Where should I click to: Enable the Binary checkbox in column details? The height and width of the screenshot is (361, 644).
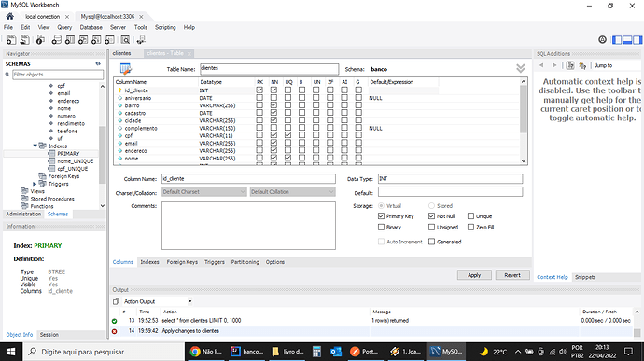tap(381, 227)
